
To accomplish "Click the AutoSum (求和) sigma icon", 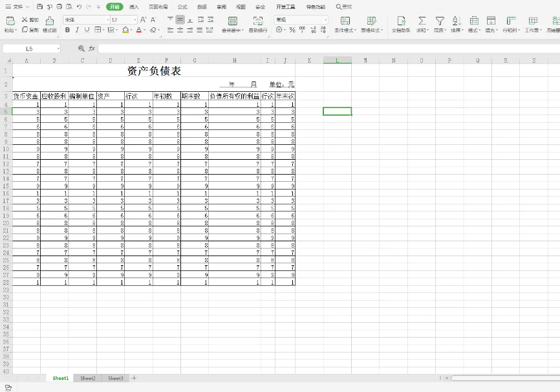I will (422, 21).
